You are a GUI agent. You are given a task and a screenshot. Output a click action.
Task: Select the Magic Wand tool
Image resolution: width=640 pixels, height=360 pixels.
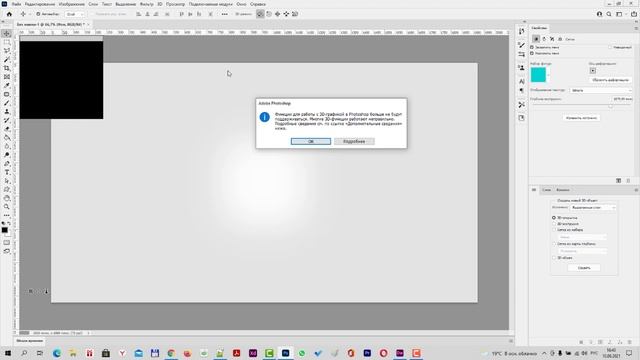coord(7,60)
